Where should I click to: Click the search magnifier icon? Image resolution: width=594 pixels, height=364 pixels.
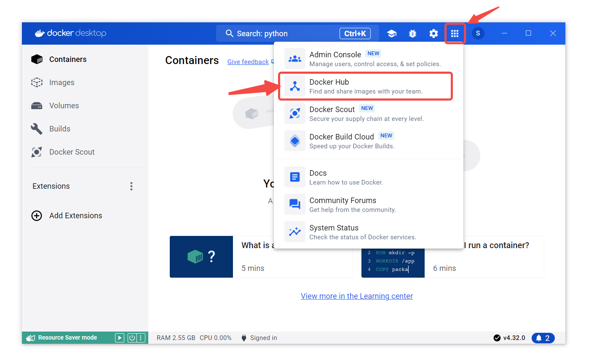[x=230, y=33]
